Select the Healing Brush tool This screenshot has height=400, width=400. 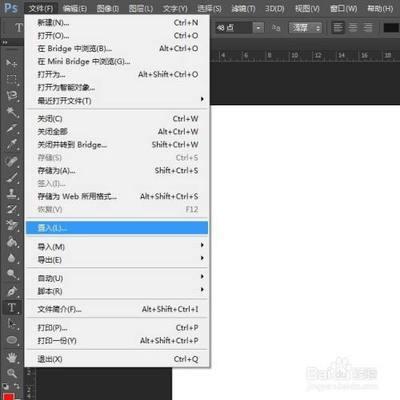(12, 161)
